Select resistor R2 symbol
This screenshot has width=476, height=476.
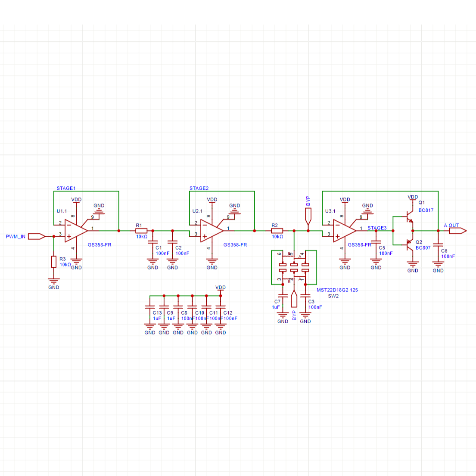(277, 231)
